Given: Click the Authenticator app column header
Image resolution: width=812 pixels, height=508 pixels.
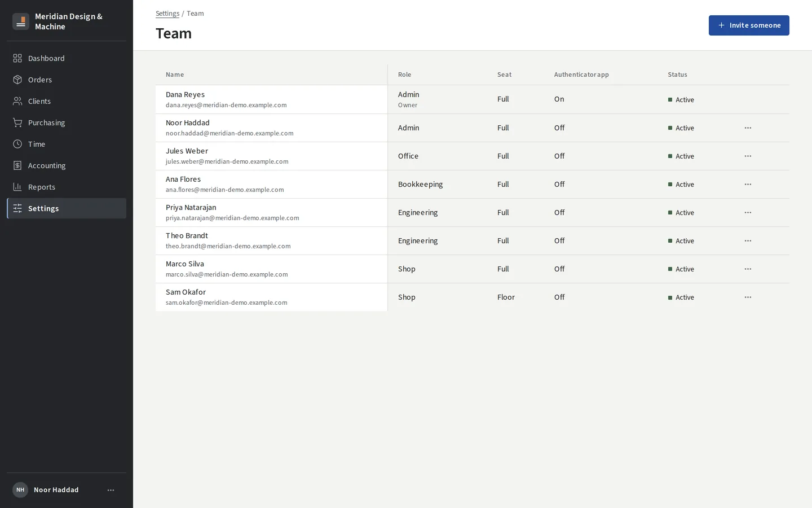Looking at the screenshot, I should click(x=581, y=75).
